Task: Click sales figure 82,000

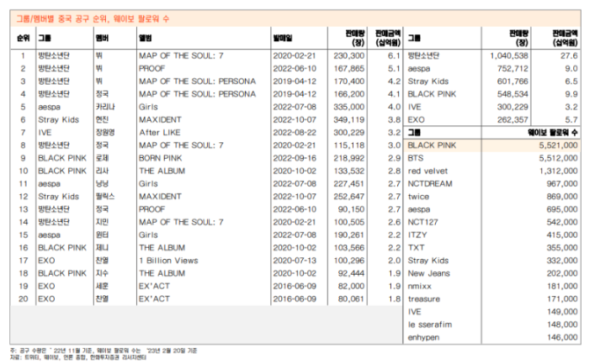Action: point(351,287)
